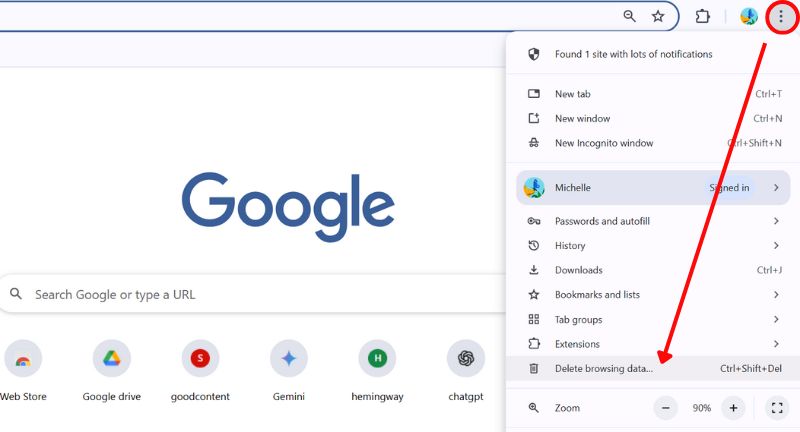This screenshot has height=432, width=800.
Task: Click the Zoom magnifier icon in menu
Action: coord(534,408)
